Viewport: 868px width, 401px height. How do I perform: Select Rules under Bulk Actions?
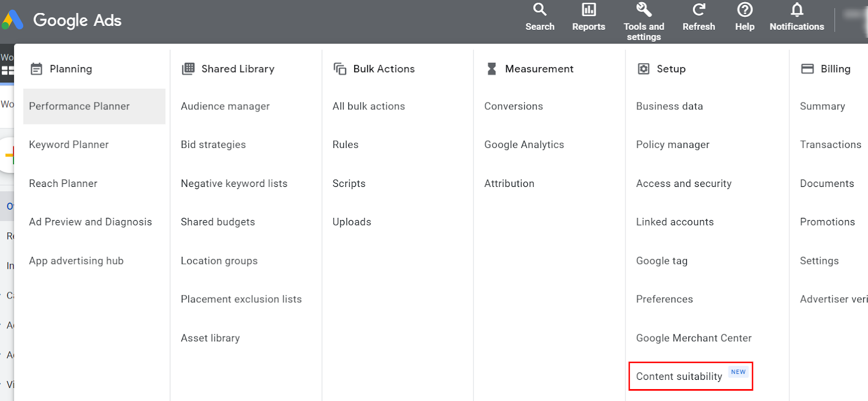(x=346, y=145)
